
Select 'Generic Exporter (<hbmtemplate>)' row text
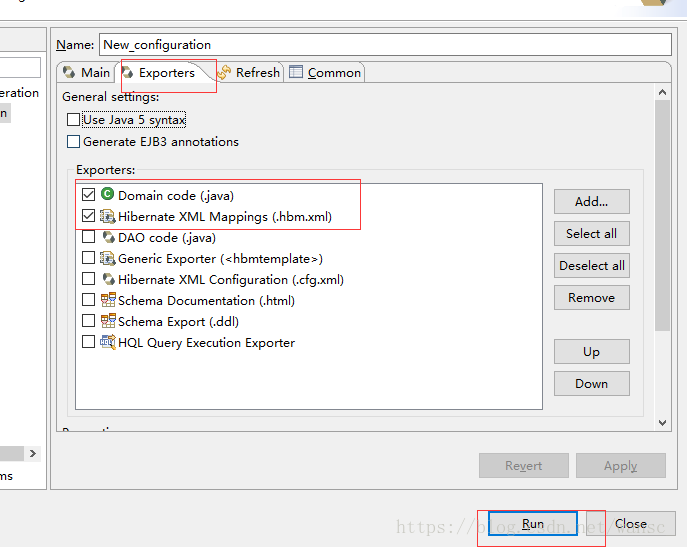pos(220,259)
